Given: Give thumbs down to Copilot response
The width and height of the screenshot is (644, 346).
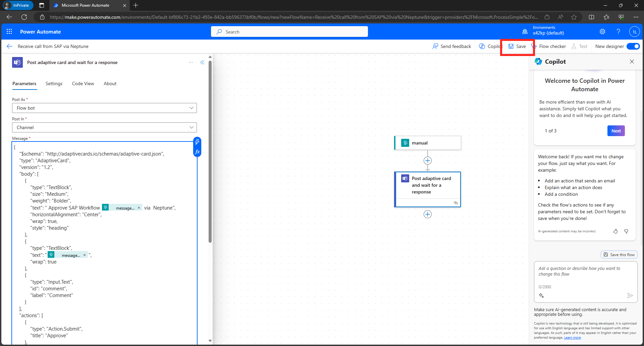Looking at the screenshot, I should click(x=626, y=231).
